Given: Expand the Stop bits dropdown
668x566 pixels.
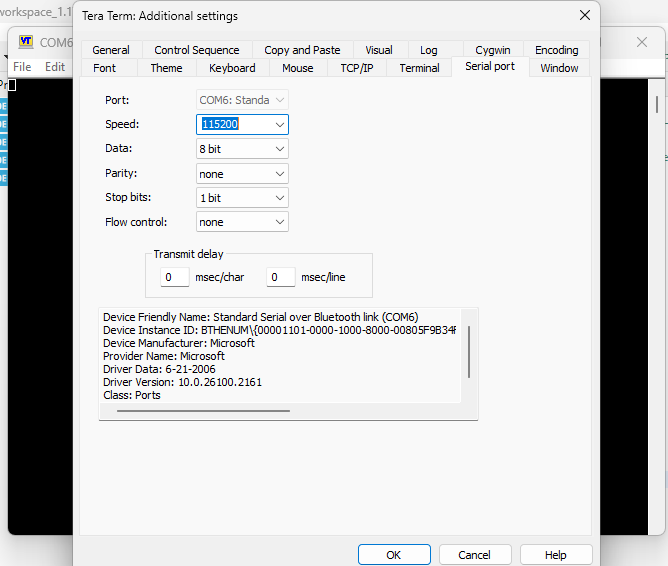Looking at the screenshot, I should 242,198.
